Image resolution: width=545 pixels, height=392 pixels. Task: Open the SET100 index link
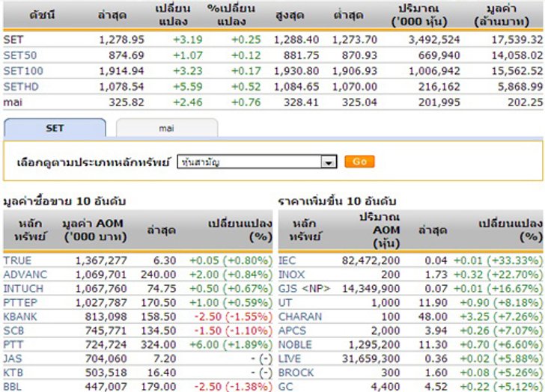(x=23, y=71)
